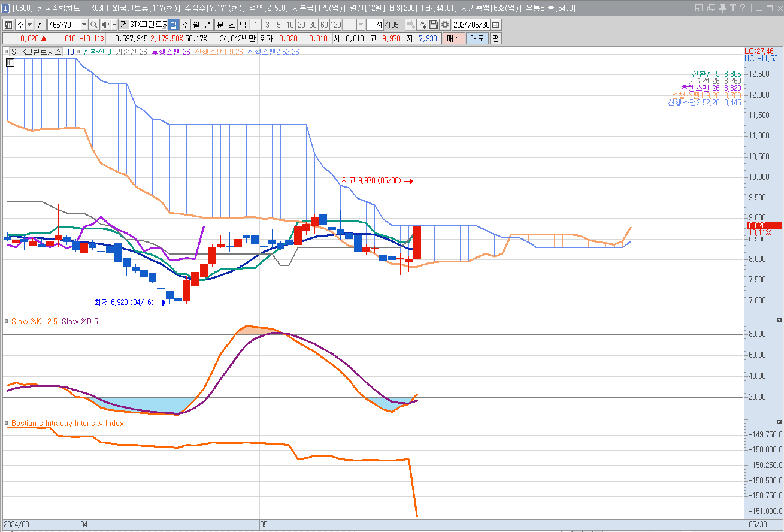Image resolution: width=784 pixels, height=532 pixels.
Task: Open the empty interval combo box dropdown
Action: 361,25
